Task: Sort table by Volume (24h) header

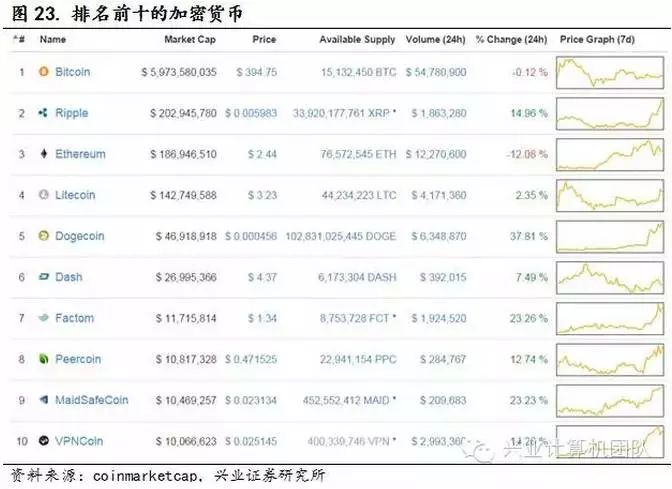Action: (435, 39)
